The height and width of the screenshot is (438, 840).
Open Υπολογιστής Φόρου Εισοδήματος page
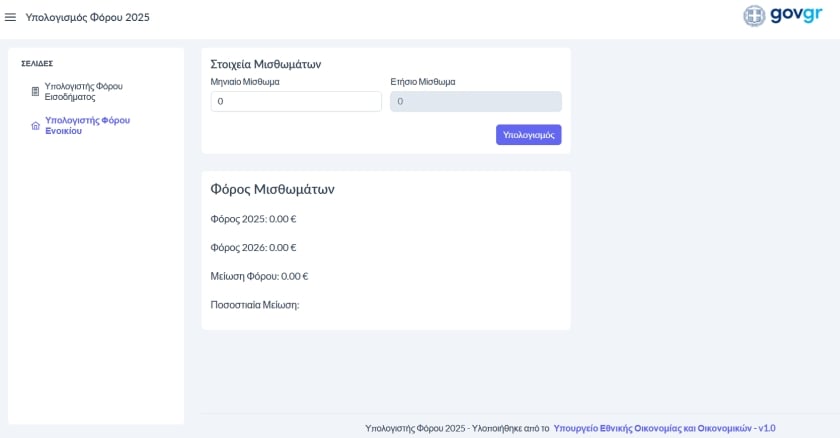(83, 92)
